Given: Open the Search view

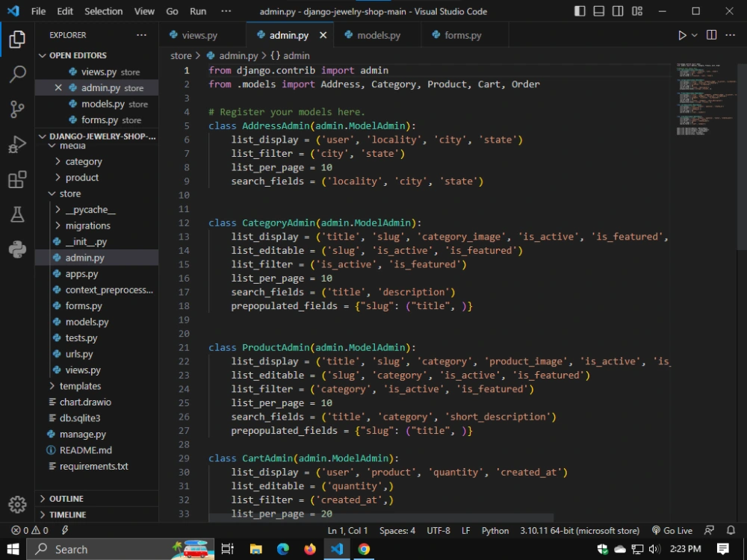Looking at the screenshot, I should (16, 74).
